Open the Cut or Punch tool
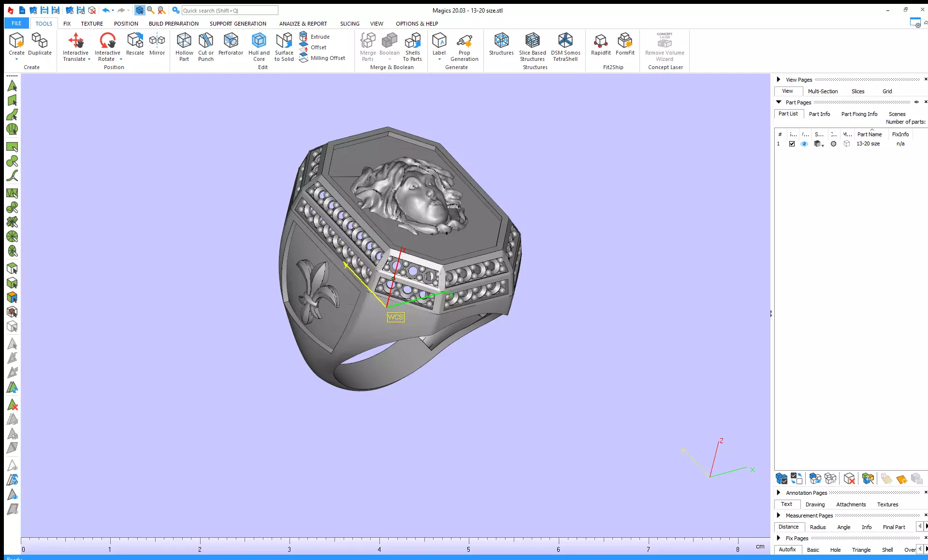The width and height of the screenshot is (928, 560). pyautogui.click(x=206, y=47)
